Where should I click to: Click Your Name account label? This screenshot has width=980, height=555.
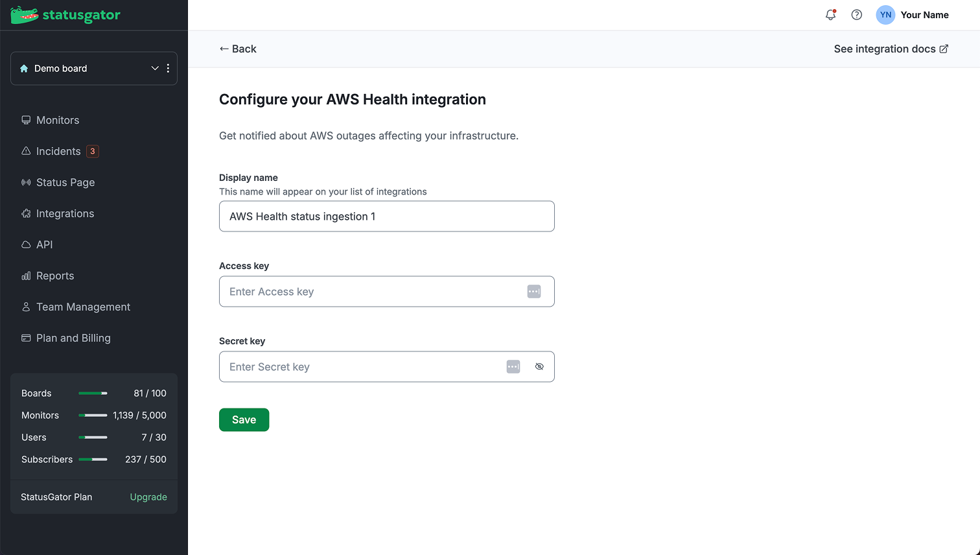pyautogui.click(x=924, y=15)
